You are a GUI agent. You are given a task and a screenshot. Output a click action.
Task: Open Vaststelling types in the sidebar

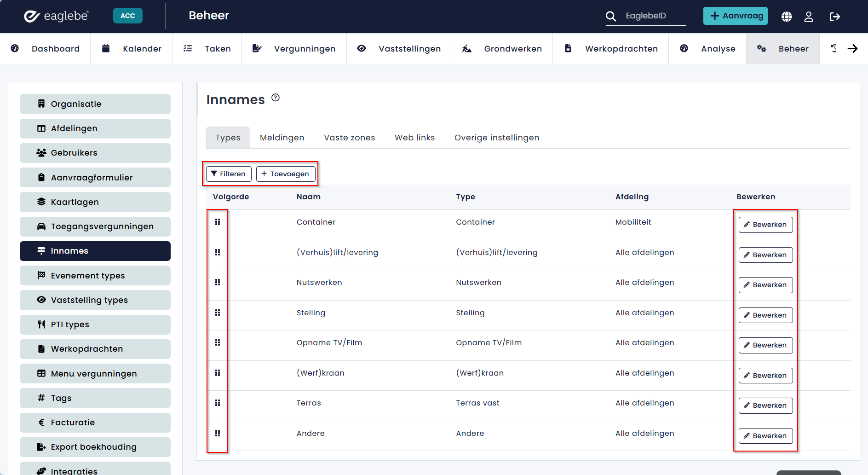95,300
